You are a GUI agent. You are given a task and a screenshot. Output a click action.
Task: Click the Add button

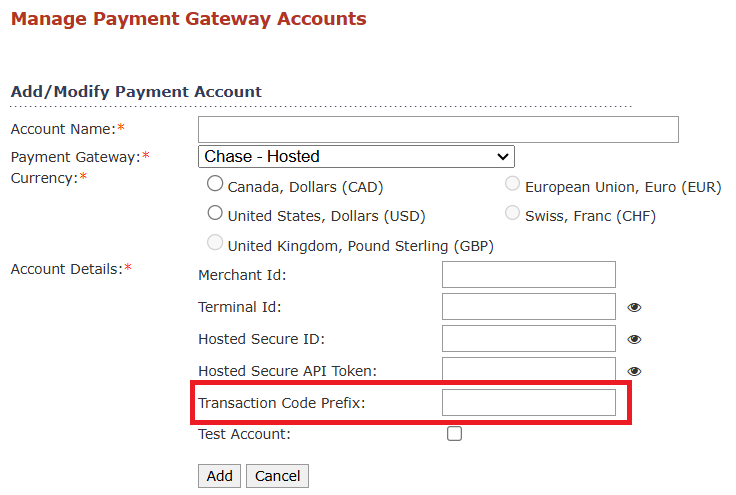click(219, 476)
